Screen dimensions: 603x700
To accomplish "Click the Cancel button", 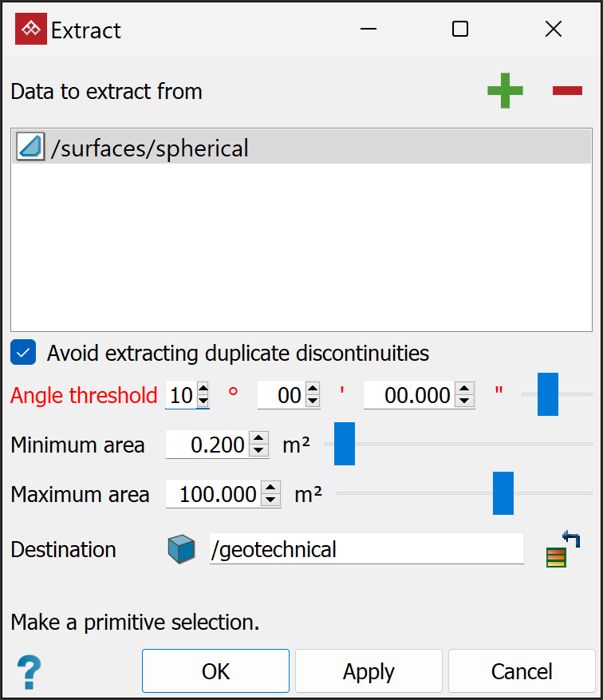I will click(522, 671).
